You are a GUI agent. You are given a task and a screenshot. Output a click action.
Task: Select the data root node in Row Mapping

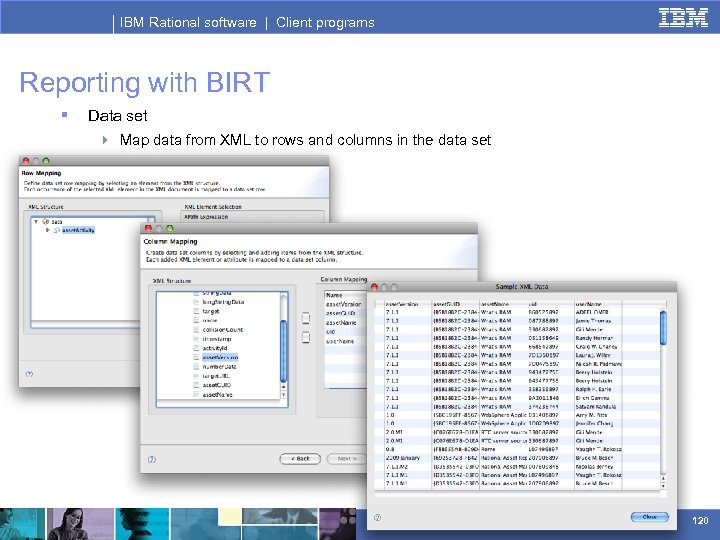[56, 221]
